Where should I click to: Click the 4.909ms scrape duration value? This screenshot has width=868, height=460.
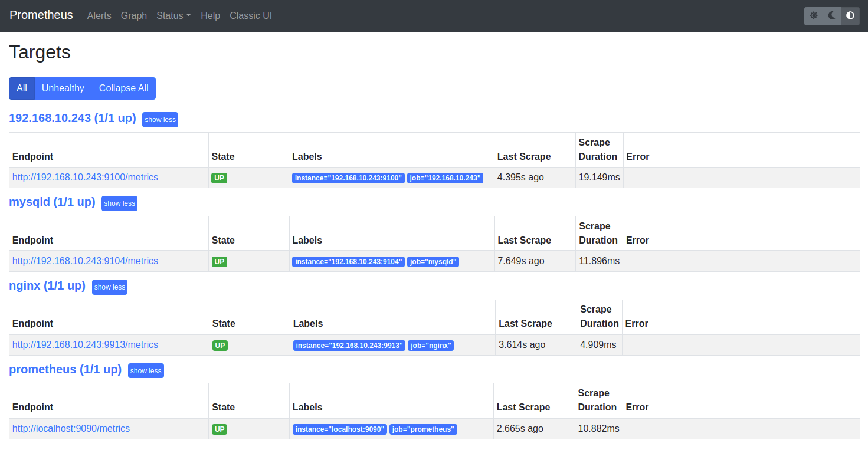click(x=598, y=344)
